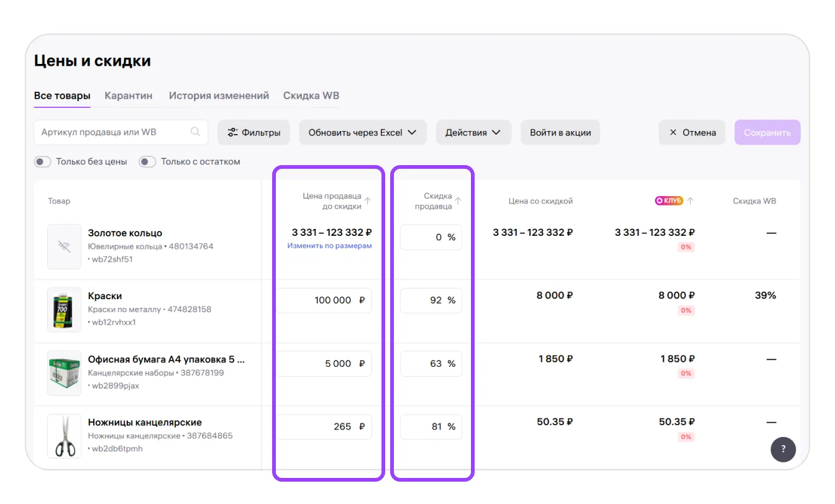835x504 pixels.
Task: Open the Фильтры filter button
Action: tap(253, 132)
